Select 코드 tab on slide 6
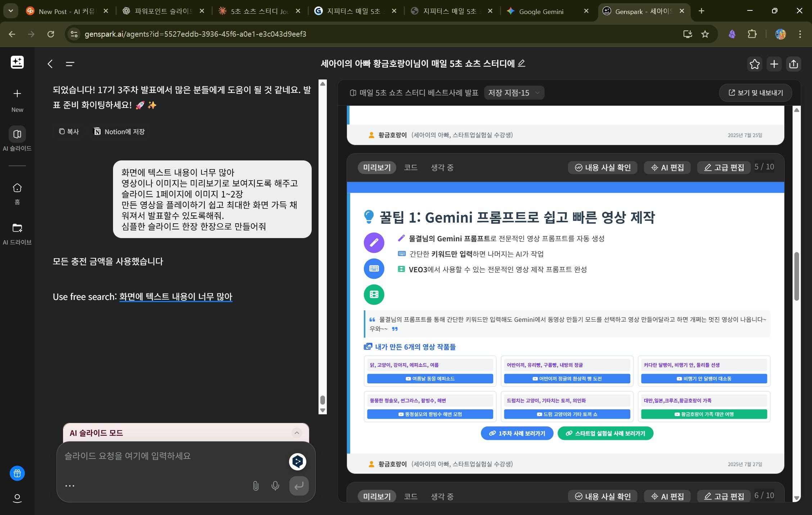Viewport: 812px width, 515px height. [x=411, y=496]
